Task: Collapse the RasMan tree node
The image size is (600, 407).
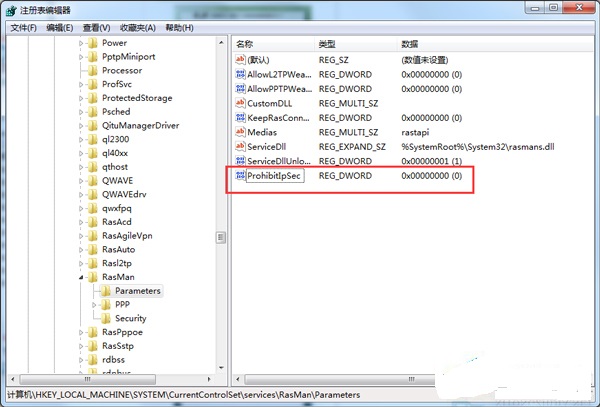Action: coord(81,277)
